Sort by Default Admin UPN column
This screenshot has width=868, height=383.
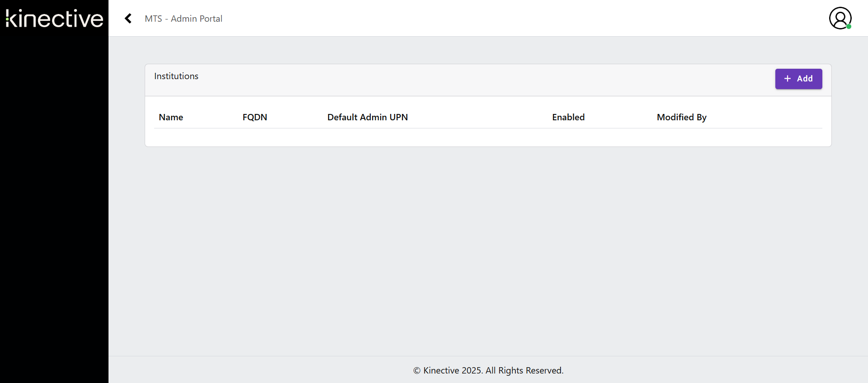tap(367, 117)
